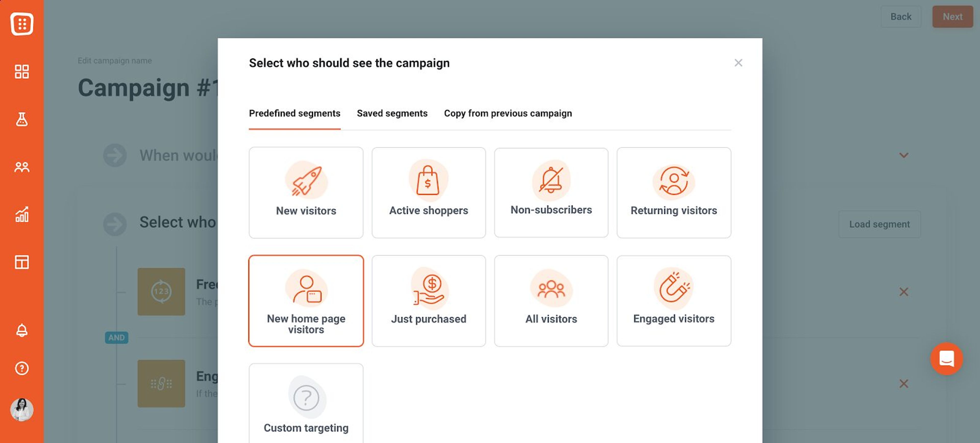
Task: Open help using the question mark icon
Action: [22, 368]
